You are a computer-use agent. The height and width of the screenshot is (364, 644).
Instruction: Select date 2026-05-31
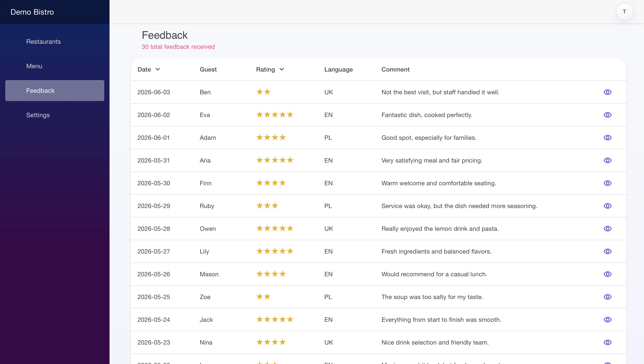153,160
